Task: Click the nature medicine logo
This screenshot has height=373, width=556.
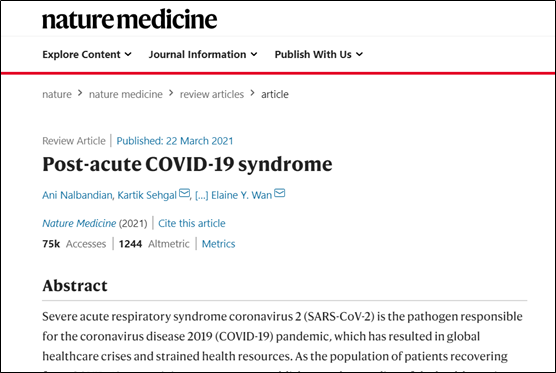Action: tap(129, 20)
